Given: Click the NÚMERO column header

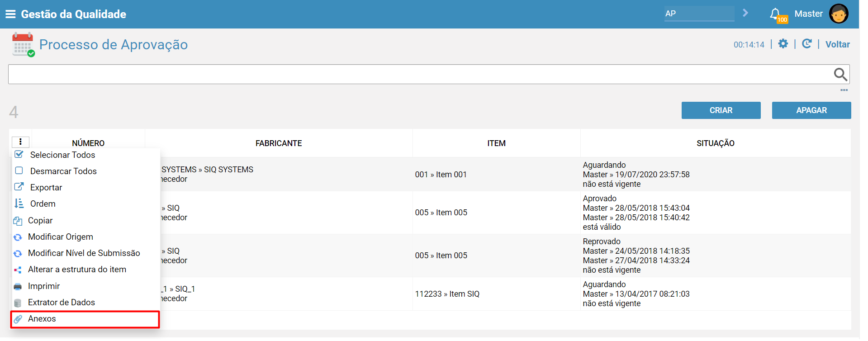Looking at the screenshot, I should coord(88,143).
